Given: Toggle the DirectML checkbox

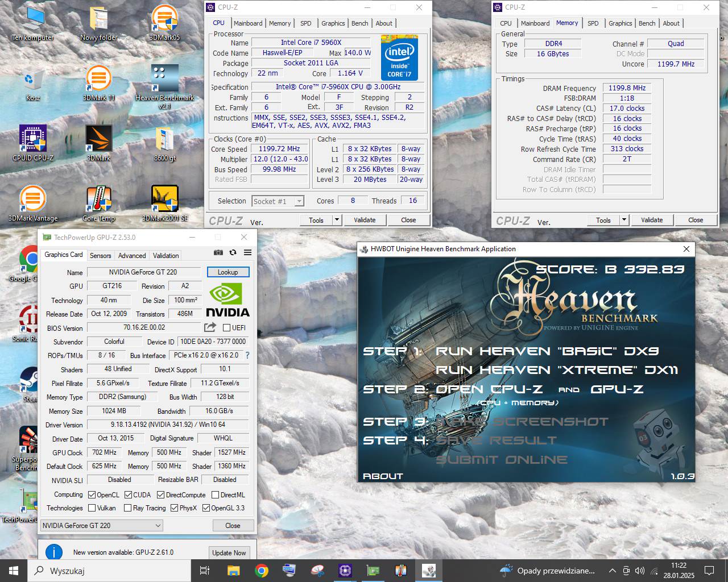Looking at the screenshot, I should 214,495.
